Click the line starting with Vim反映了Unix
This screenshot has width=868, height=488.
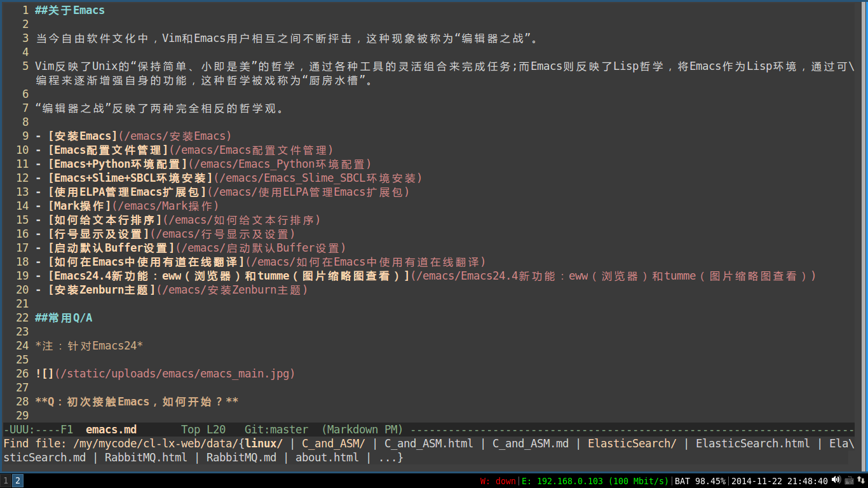click(x=445, y=66)
